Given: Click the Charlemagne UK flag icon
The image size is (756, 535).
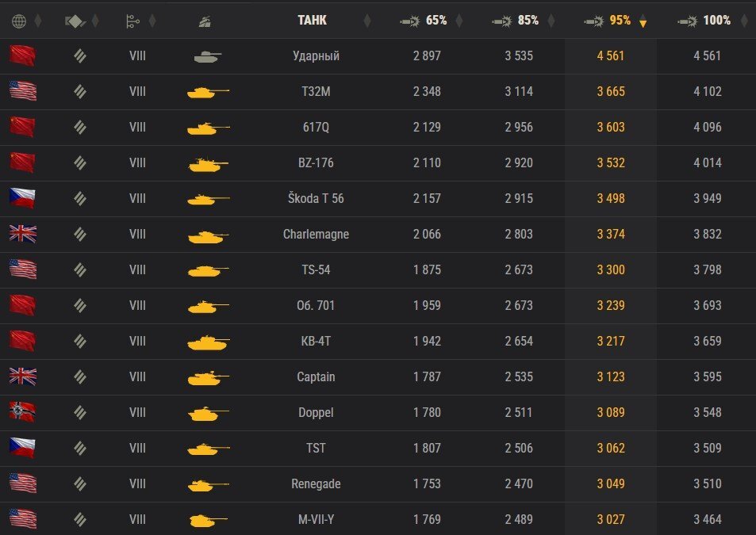Looking at the screenshot, I should click(x=23, y=234).
